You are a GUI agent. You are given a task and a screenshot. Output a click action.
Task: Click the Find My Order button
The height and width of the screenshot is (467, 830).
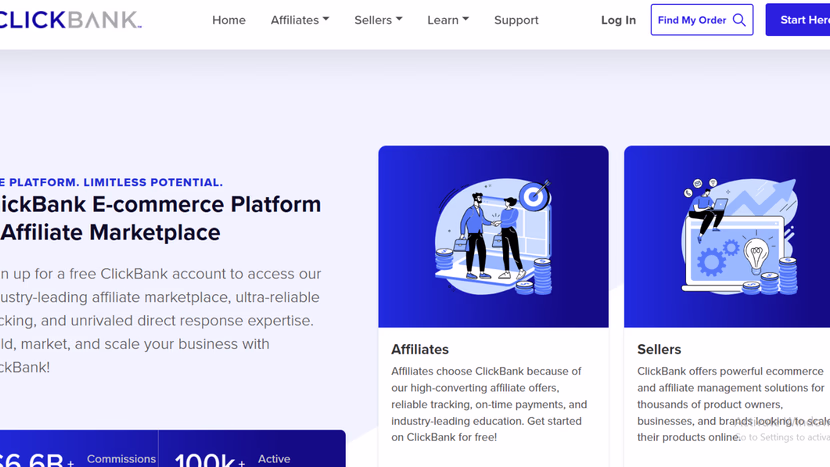[702, 20]
